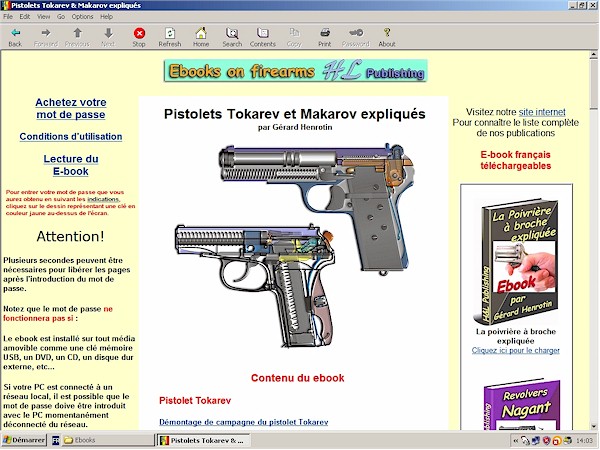
Task: Click the 'indications' link in red text
Action: pos(103,199)
